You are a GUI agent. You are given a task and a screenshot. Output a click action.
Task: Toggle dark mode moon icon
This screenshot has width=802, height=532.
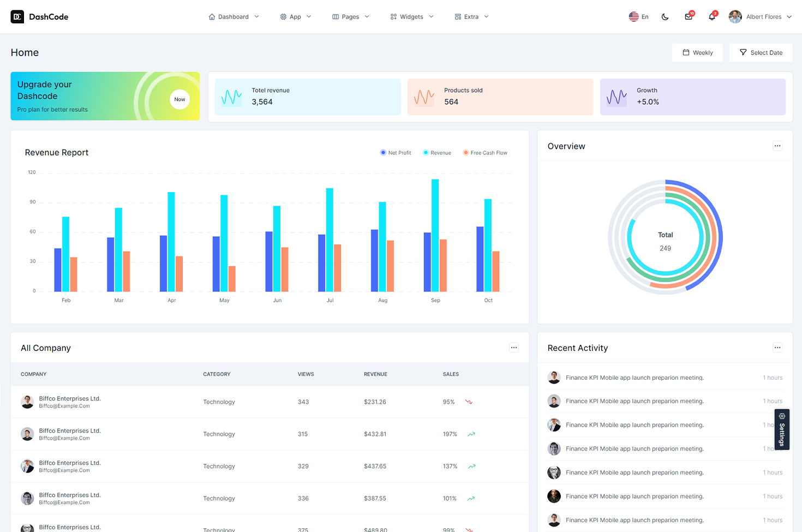(665, 17)
